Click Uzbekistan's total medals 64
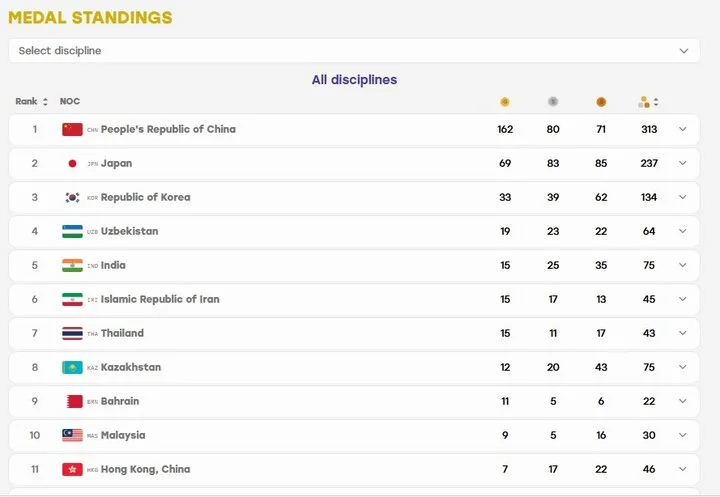 tap(649, 232)
